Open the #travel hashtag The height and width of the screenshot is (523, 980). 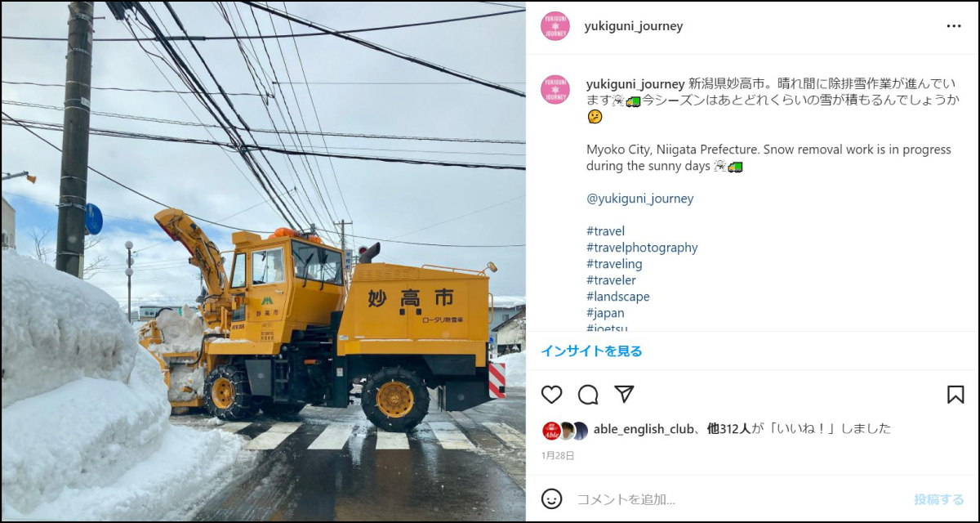pos(605,231)
